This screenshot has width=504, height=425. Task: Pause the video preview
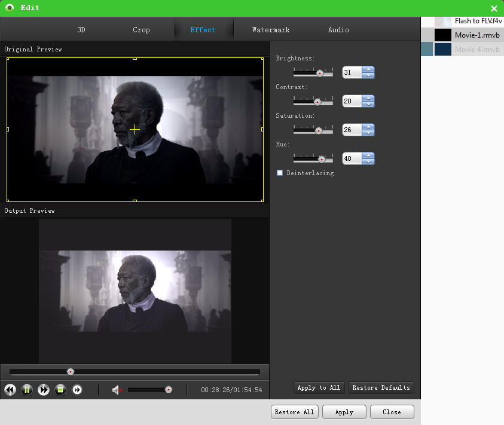pyautogui.click(x=27, y=390)
